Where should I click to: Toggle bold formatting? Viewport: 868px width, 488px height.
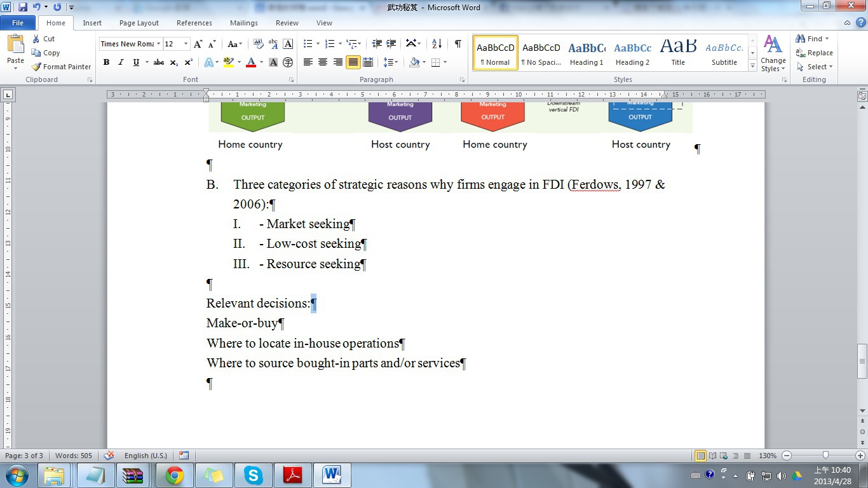click(106, 62)
